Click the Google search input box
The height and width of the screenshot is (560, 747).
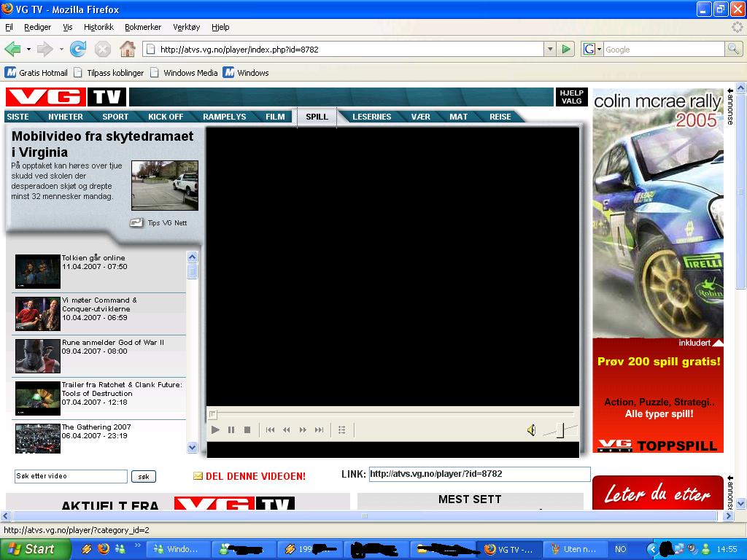pyautogui.click(x=664, y=49)
